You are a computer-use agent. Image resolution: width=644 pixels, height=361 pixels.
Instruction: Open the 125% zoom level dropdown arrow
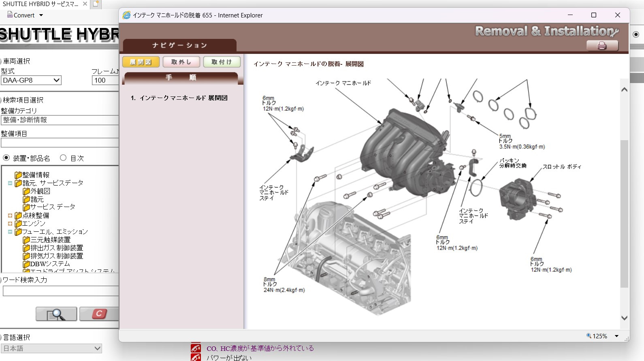pos(617,336)
